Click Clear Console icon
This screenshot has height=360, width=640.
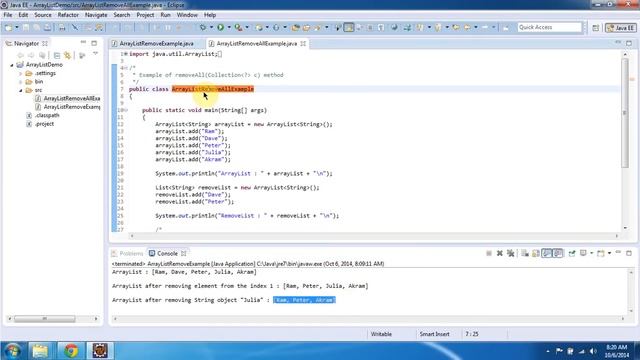click(x=525, y=253)
